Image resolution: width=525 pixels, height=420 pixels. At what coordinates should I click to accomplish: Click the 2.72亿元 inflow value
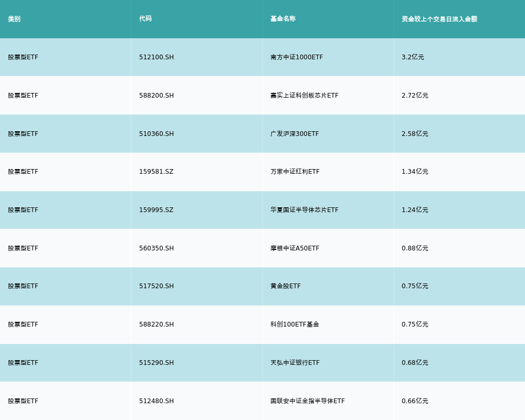coord(415,96)
